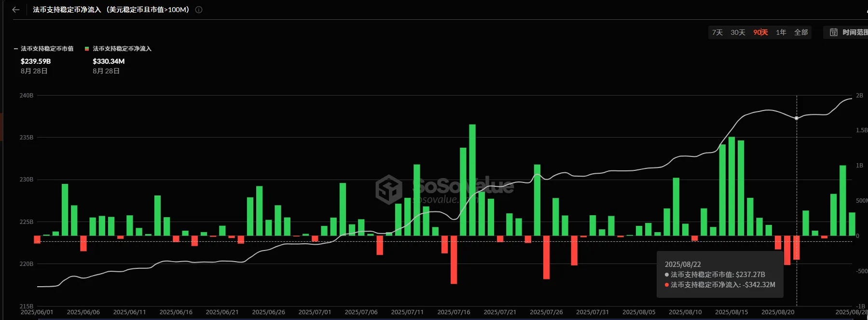The image size is (868, 320).
Task: Toggle the 法币支持稳定币市值 legend series
Action: (x=47, y=49)
